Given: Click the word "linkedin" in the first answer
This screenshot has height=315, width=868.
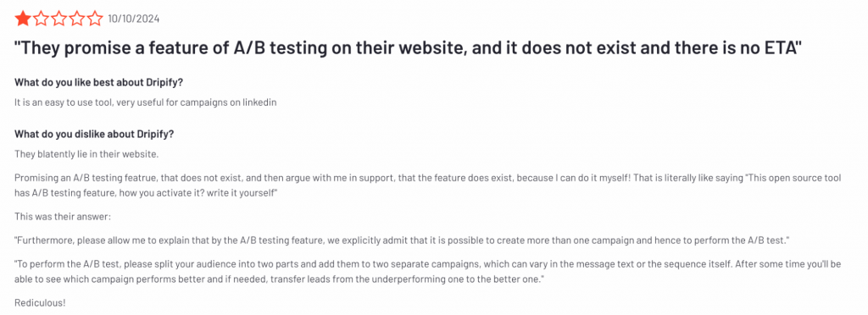Looking at the screenshot, I should point(259,102).
